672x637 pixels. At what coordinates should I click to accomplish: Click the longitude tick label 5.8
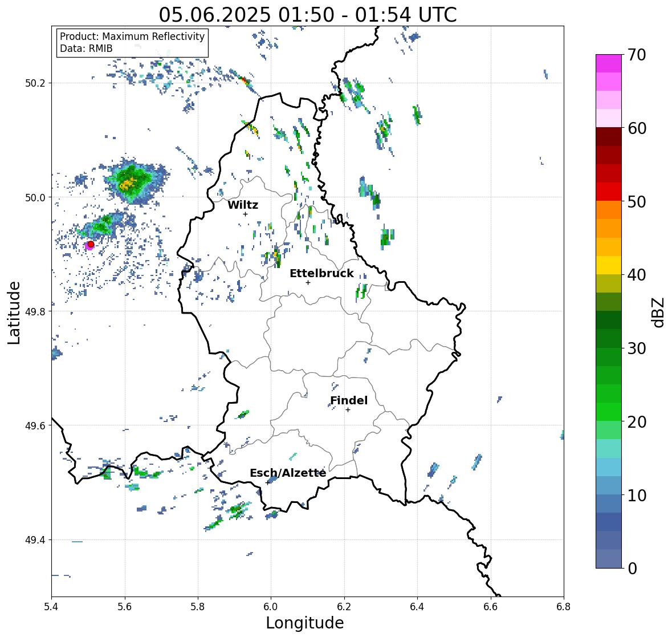tap(198, 606)
